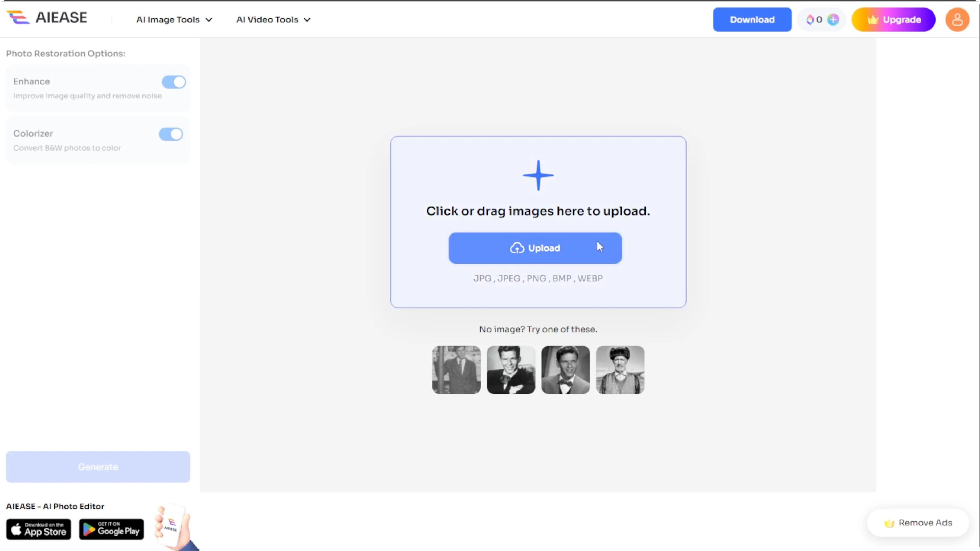
Task: Open the AI Image Tools menu
Action: tap(174, 19)
